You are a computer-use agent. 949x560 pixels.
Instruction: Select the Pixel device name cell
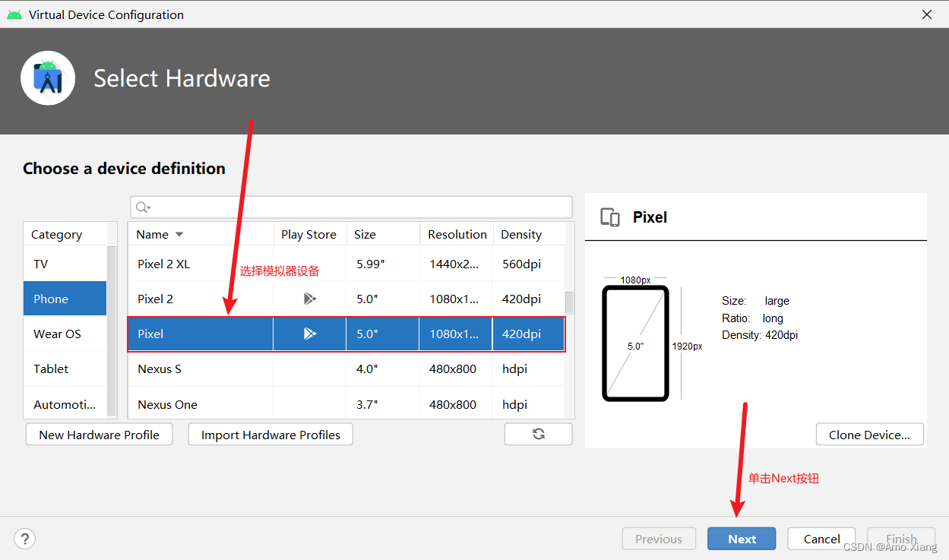[x=201, y=334]
